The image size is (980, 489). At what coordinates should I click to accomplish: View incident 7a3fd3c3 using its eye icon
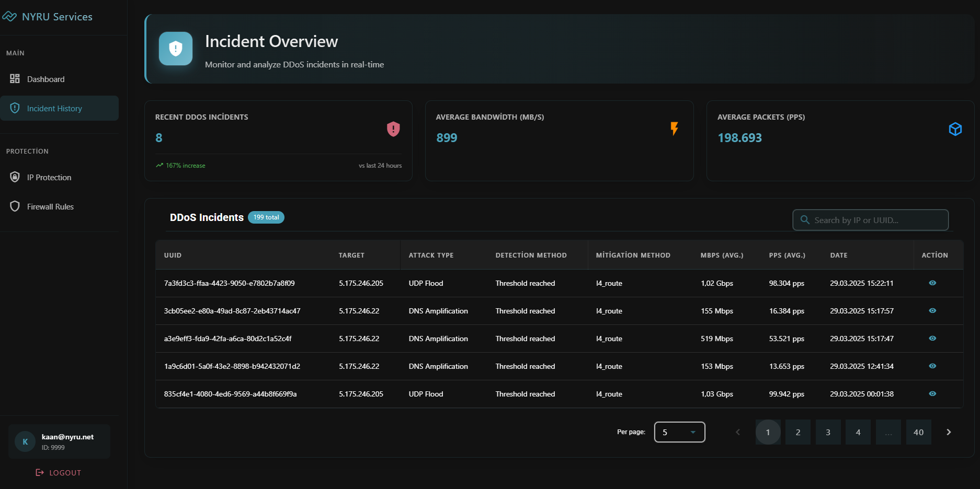(x=932, y=283)
